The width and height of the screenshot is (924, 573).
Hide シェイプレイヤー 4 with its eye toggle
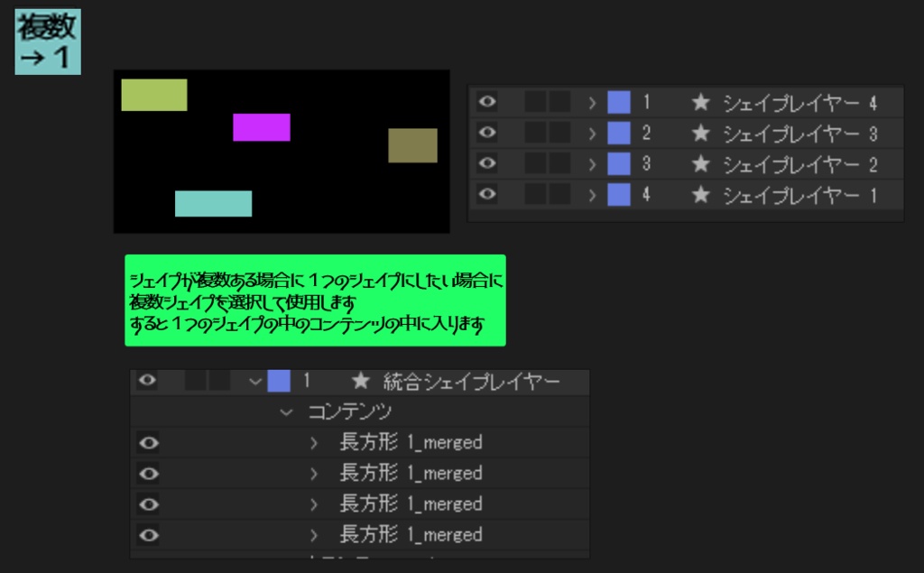[486, 102]
